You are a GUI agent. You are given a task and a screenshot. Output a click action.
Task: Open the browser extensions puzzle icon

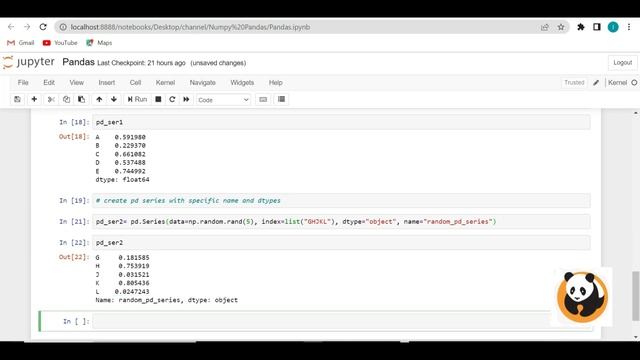(580, 27)
